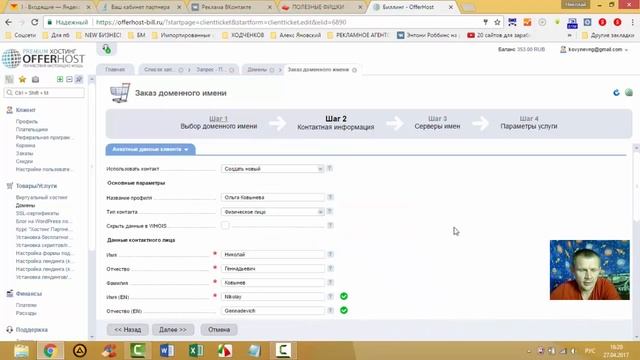Go back with Chrome back arrow
Viewport: 640px width, 360px height.
(x=9, y=22)
